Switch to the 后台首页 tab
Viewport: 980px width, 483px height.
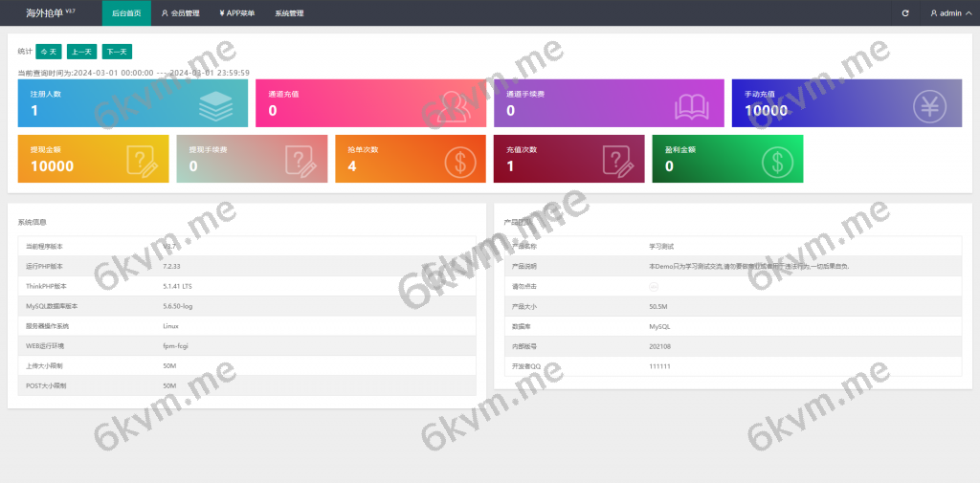(x=125, y=13)
